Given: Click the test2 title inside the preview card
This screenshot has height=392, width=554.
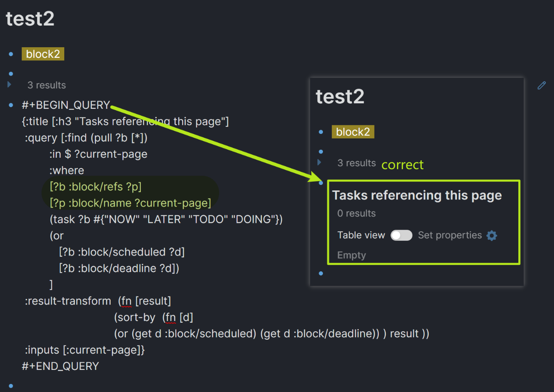Looking at the screenshot, I should (x=340, y=97).
